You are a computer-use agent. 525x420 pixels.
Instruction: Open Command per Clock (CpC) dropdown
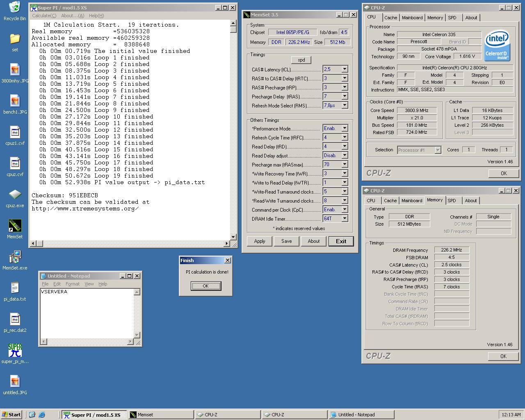point(345,210)
